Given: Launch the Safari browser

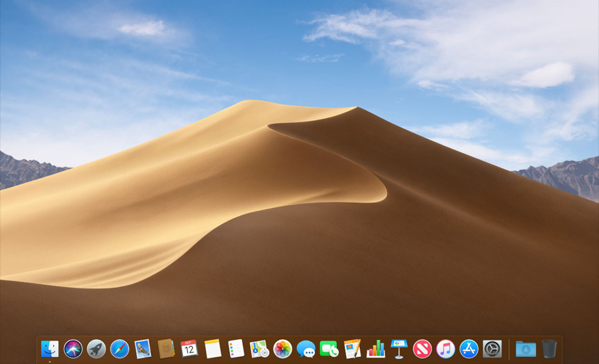Looking at the screenshot, I should click(120, 348).
